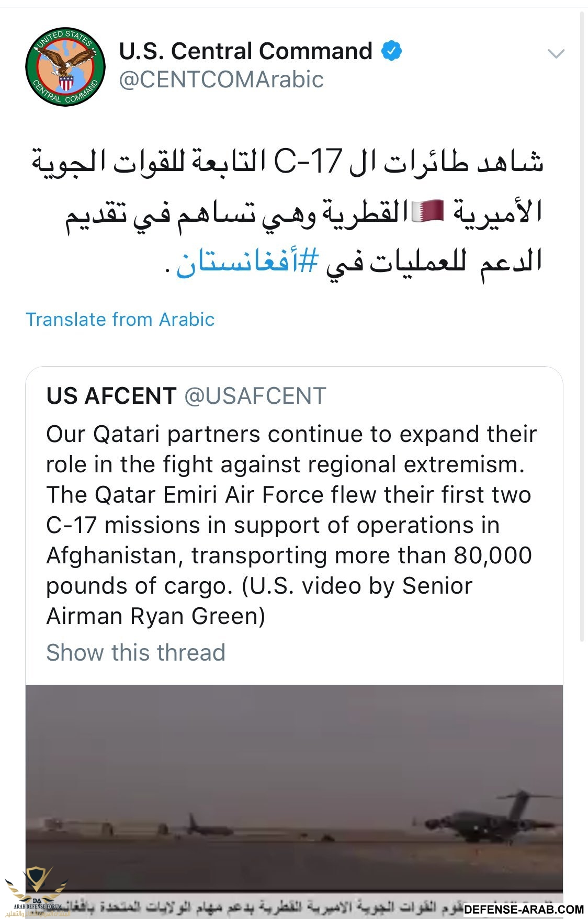Screen dimensions: 588x919
Task: Click the distant parked plane in the video
Action: [x=209, y=828]
